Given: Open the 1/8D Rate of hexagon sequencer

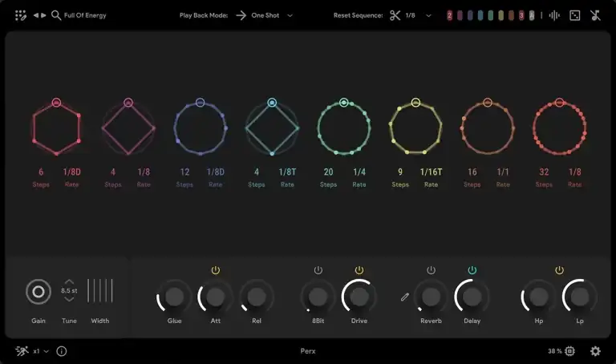Looking at the screenshot, I should coord(71,172).
